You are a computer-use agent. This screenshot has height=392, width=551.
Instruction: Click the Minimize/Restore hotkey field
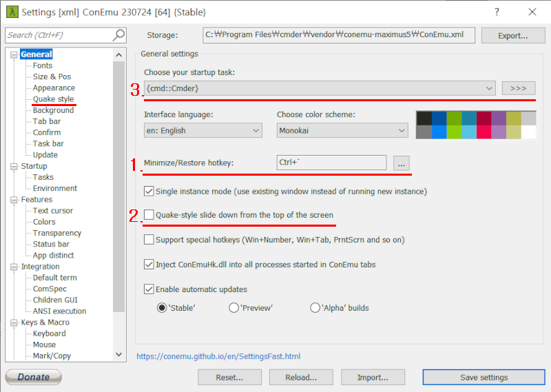click(x=331, y=163)
